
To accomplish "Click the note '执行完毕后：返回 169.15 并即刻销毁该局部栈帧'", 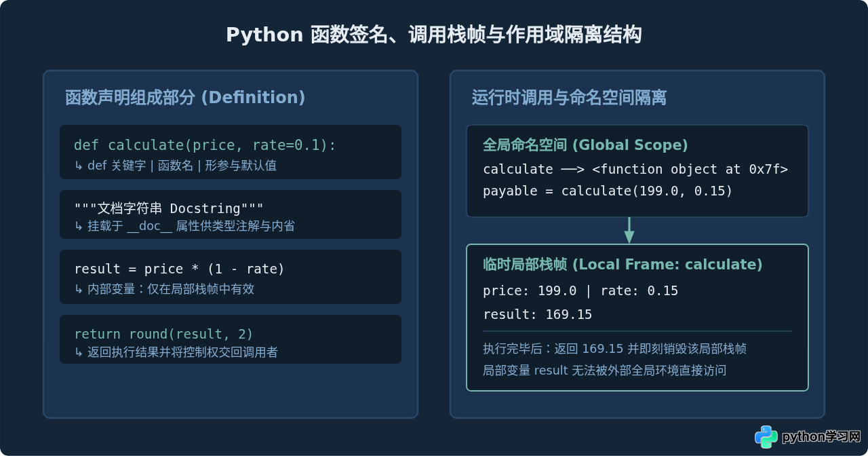I will (x=614, y=349).
